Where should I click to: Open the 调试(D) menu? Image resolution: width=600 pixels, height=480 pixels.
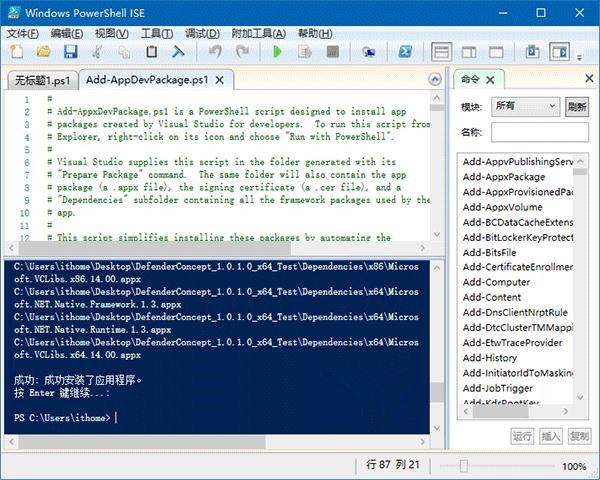click(x=202, y=34)
